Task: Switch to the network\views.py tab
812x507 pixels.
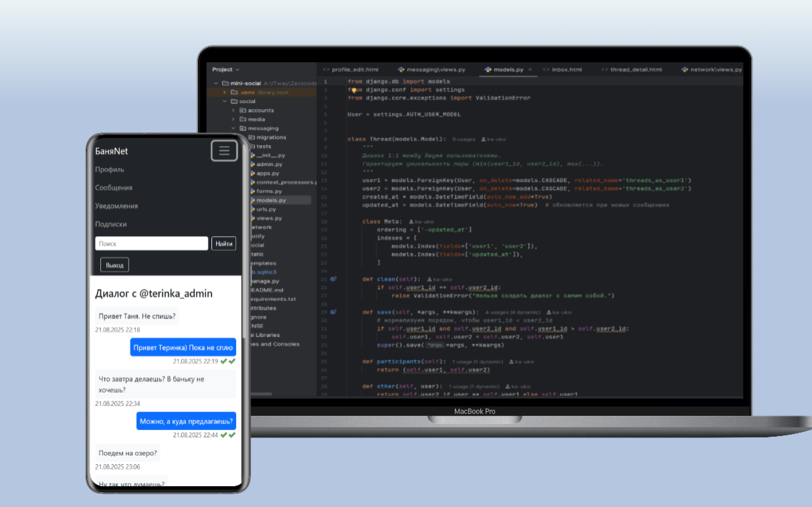Action: [x=712, y=70]
